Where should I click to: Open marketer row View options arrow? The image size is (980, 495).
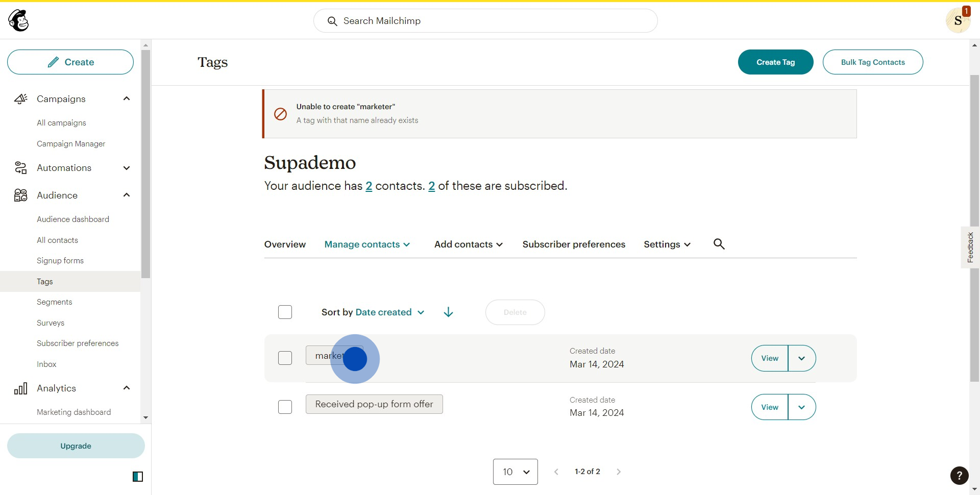pos(802,358)
